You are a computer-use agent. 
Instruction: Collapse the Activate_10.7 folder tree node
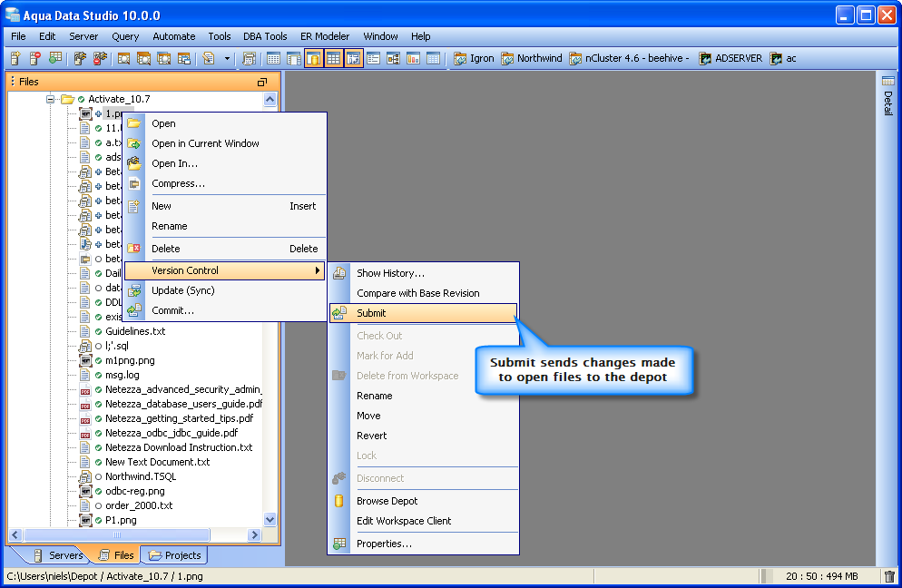50,99
